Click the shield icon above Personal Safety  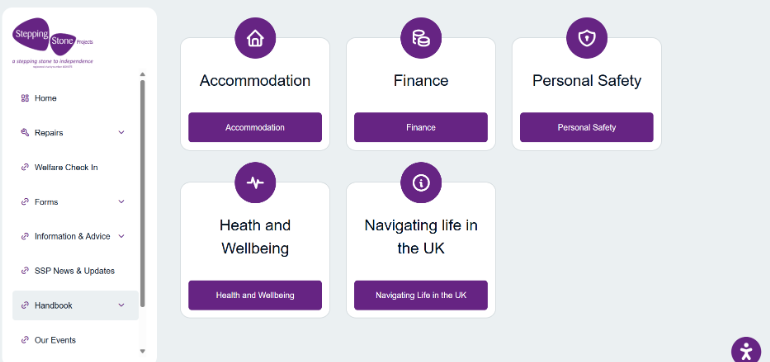[587, 38]
